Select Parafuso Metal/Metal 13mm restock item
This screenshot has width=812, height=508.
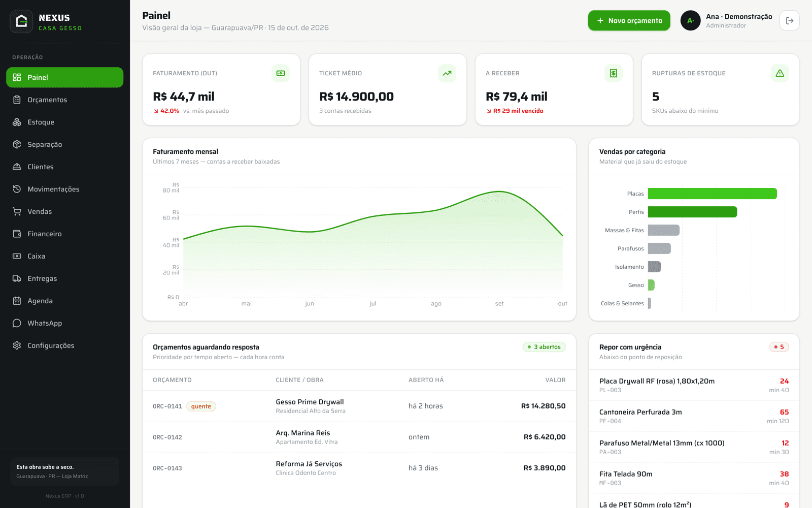(x=694, y=447)
